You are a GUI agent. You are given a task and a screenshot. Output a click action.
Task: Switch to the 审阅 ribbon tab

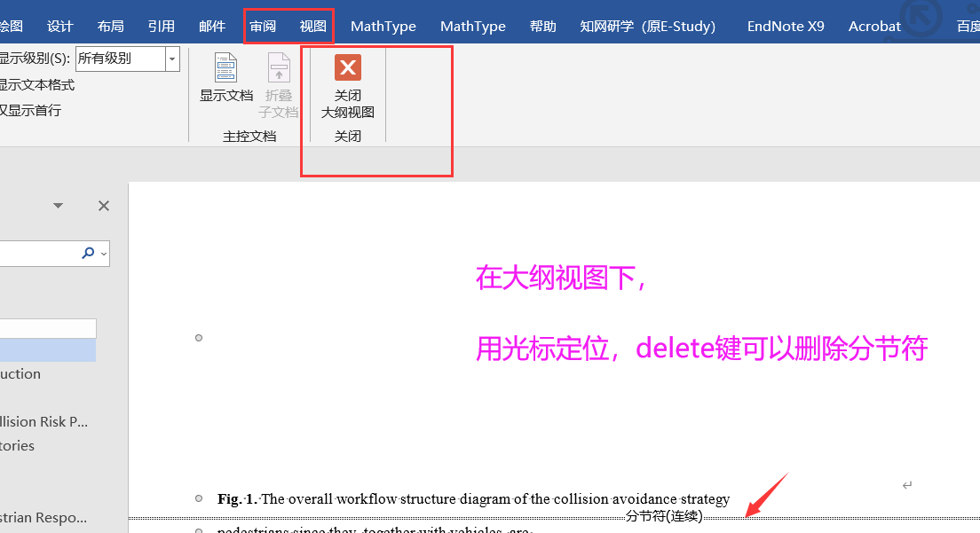pos(262,26)
